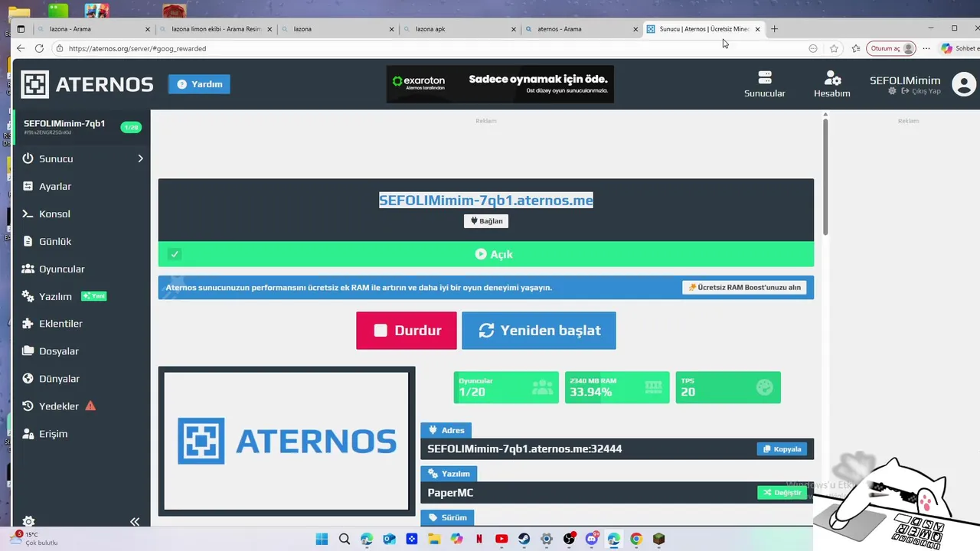Screen dimensions: 980x551
Task: Copy address with Kopyala button
Action: click(x=782, y=449)
